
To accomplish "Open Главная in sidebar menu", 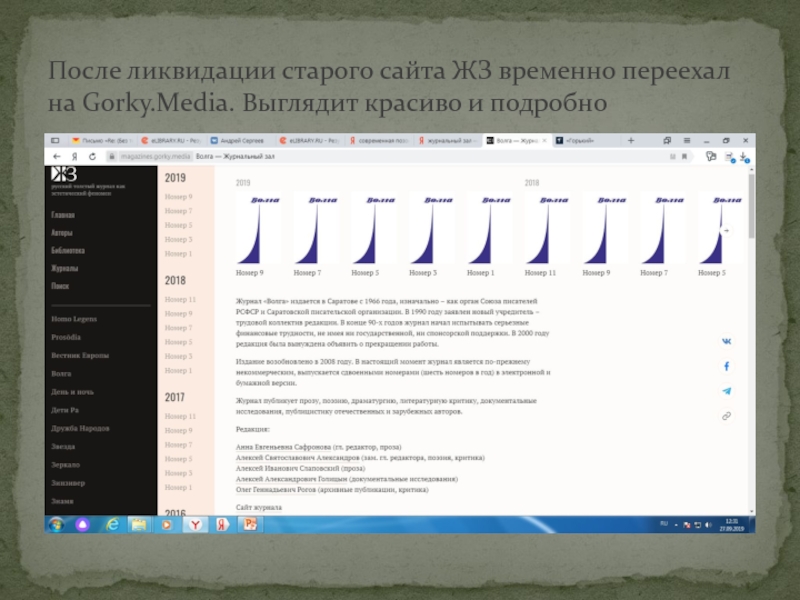I will 63,215.
